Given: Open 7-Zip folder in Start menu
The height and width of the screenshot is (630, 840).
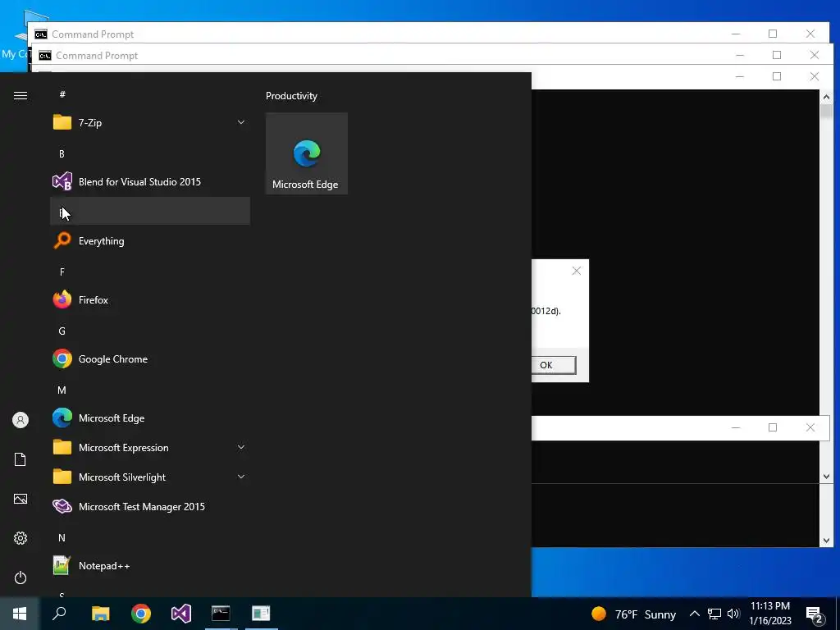Looking at the screenshot, I should (x=150, y=123).
